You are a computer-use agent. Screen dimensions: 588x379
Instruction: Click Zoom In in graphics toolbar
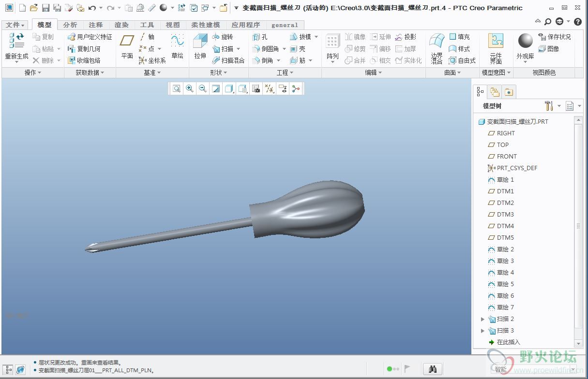pyautogui.click(x=190, y=88)
